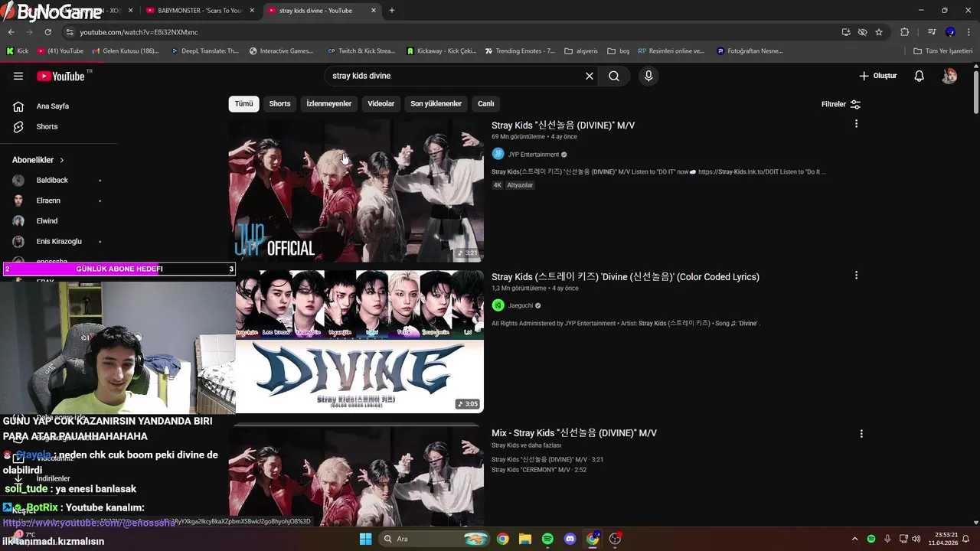Open the Oluştur create menu
Image resolution: width=980 pixels, height=551 pixels.
pos(877,76)
